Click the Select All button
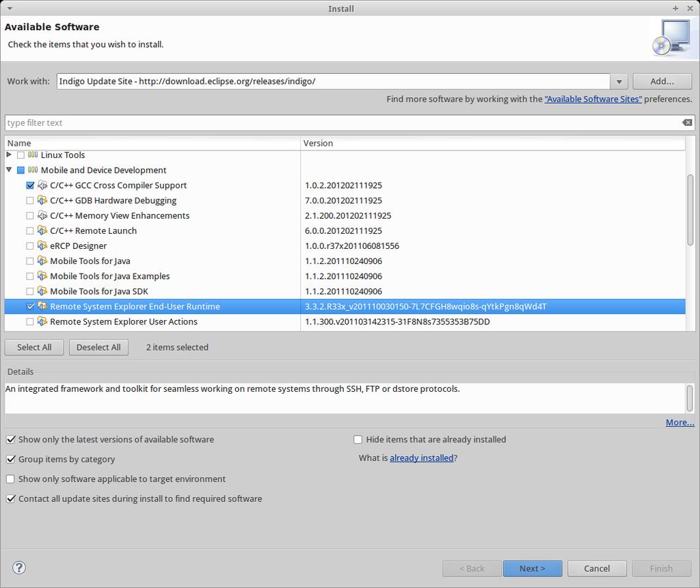 click(34, 347)
